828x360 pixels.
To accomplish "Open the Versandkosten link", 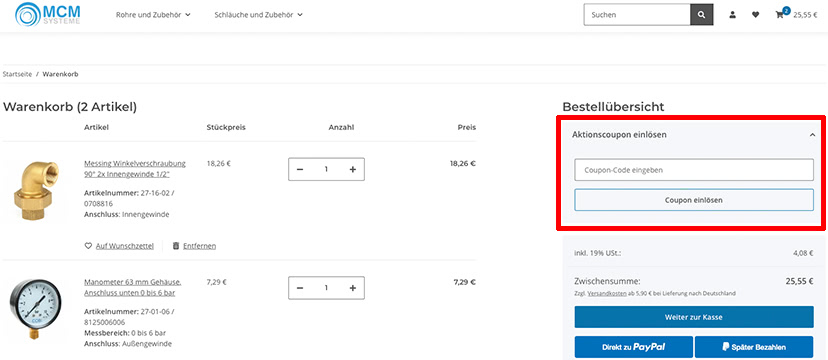I will (607, 293).
